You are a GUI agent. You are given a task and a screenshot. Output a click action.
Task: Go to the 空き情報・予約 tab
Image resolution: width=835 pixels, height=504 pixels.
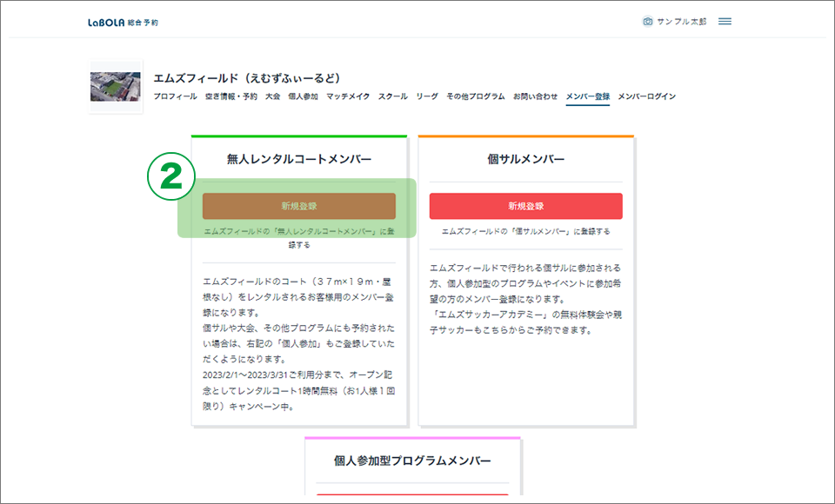(x=230, y=96)
